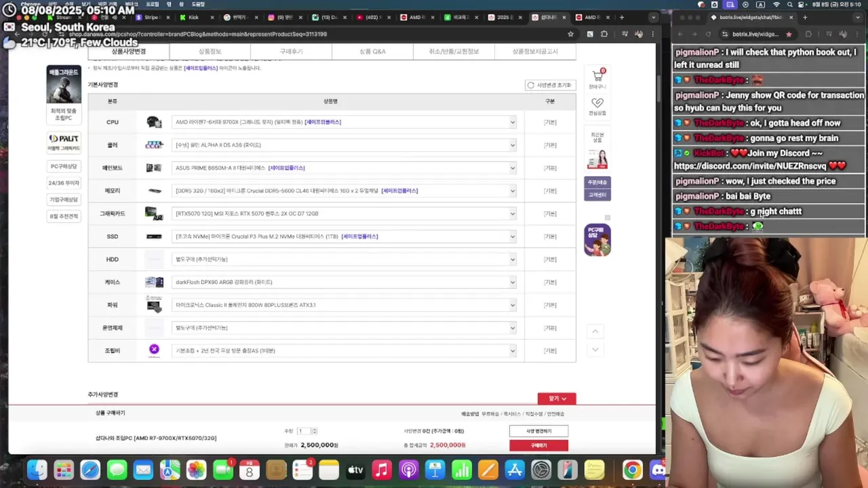This screenshot has width=868, height=488.
Task: Open the Classic II 800W power supply dropdown
Action: (x=344, y=305)
